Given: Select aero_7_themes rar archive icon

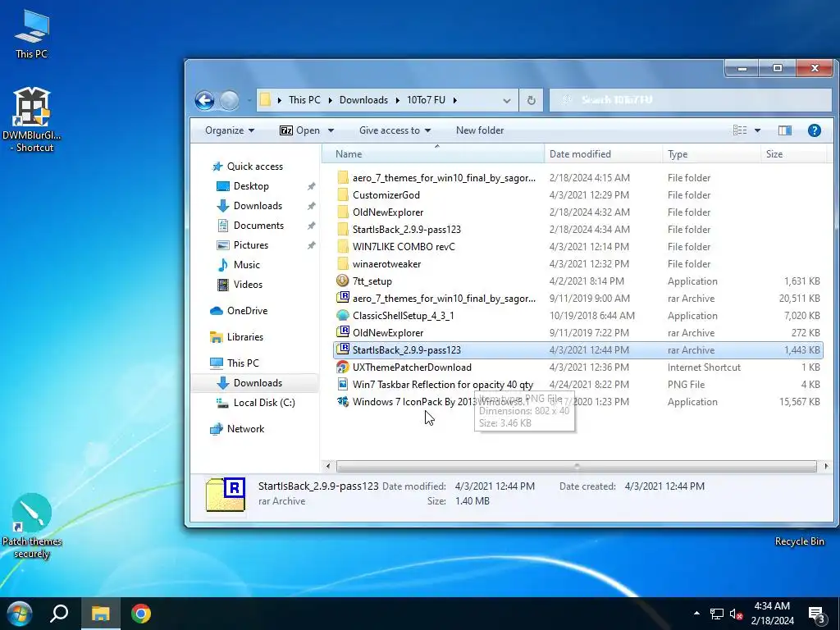Looking at the screenshot, I should click(x=343, y=298).
